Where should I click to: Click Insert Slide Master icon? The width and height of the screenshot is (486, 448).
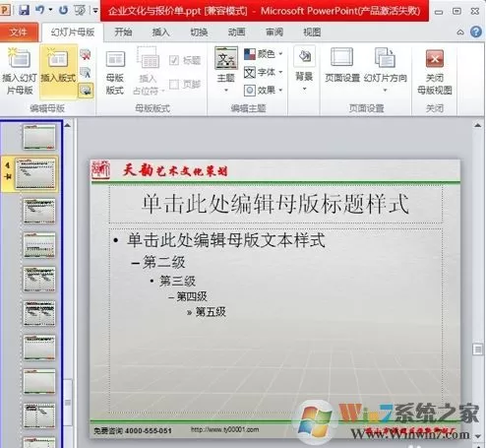tap(20, 71)
